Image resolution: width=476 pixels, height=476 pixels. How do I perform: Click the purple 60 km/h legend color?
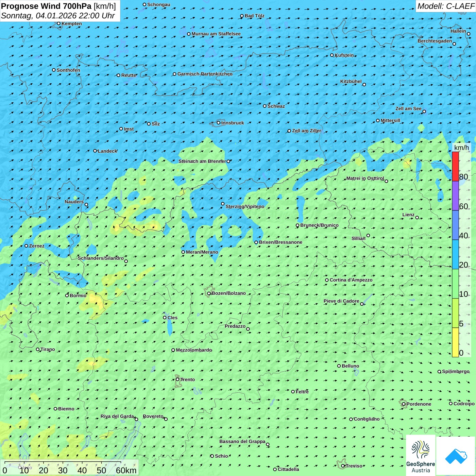click(x=455, y=196)
